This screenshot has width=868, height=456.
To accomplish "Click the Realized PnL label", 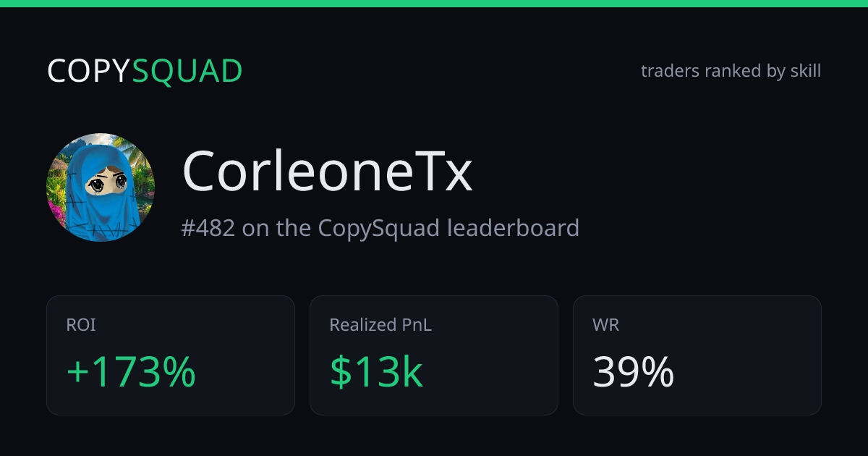I will click(x=380, y=325).
